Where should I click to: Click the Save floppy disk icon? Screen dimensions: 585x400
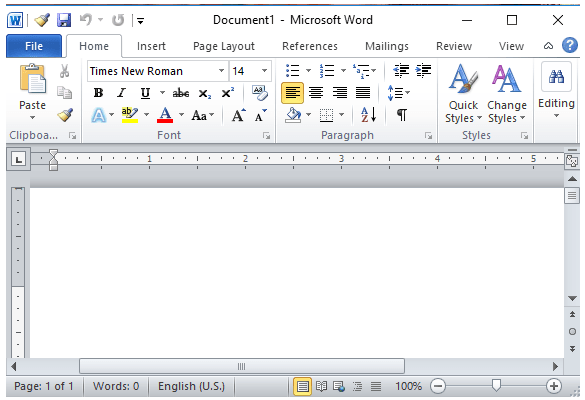(64, 20)
